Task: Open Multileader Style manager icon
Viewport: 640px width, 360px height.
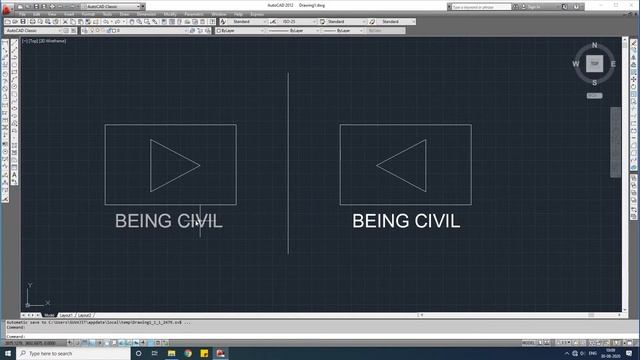Action: [372, 22]
